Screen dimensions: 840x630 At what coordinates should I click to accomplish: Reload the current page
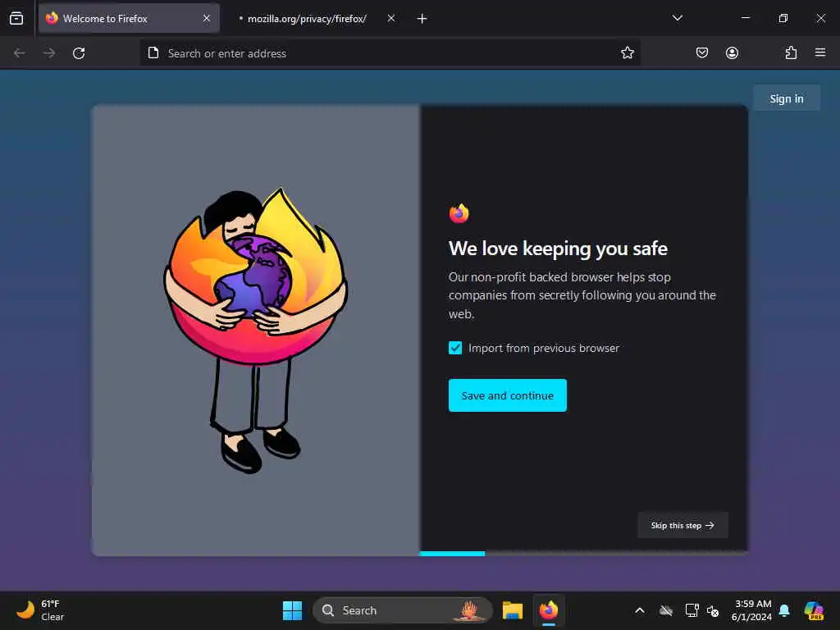pos(79,53)
